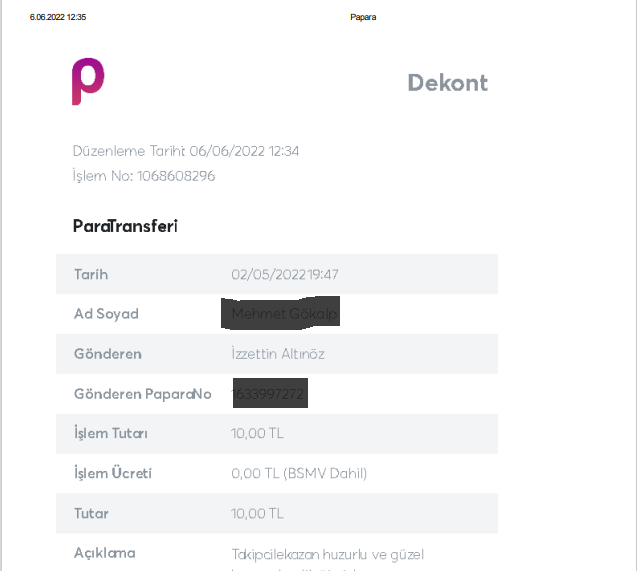Select the Papara header title text
The height and width of the screenshot is (571, 637).
pyautogui.click(x=363, y=17)
